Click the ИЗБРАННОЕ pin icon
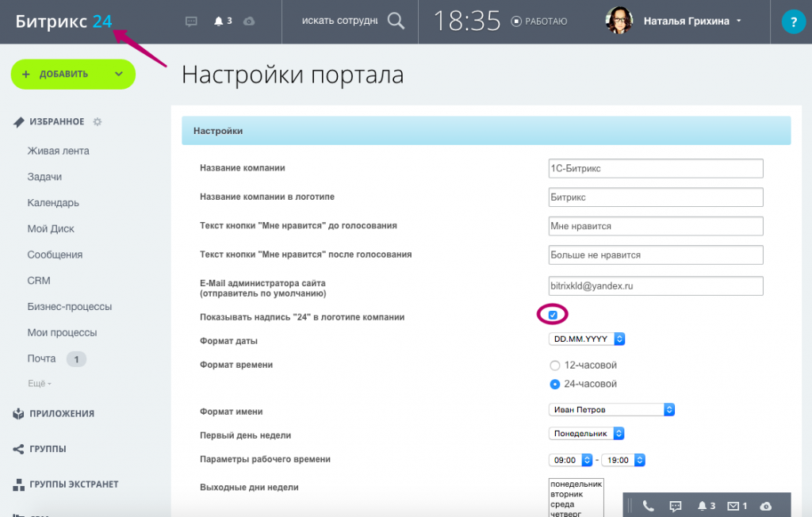The image size is (812, 517). (x=19, y=122)
